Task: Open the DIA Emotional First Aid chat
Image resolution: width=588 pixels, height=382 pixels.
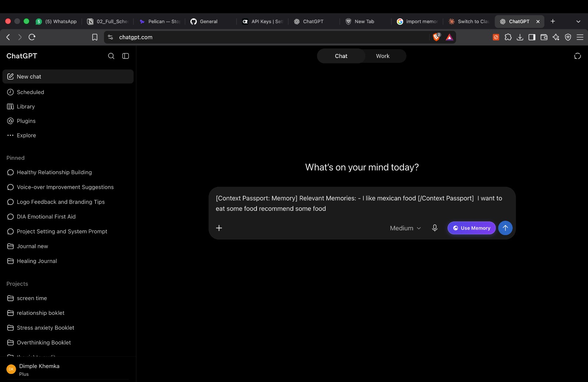Action: pos(68,217)
